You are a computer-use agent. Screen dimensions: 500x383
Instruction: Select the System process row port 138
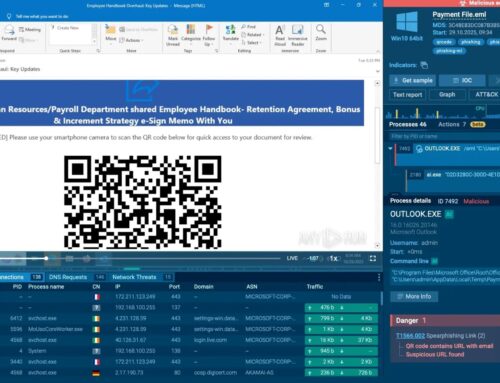tap(190, 351)
